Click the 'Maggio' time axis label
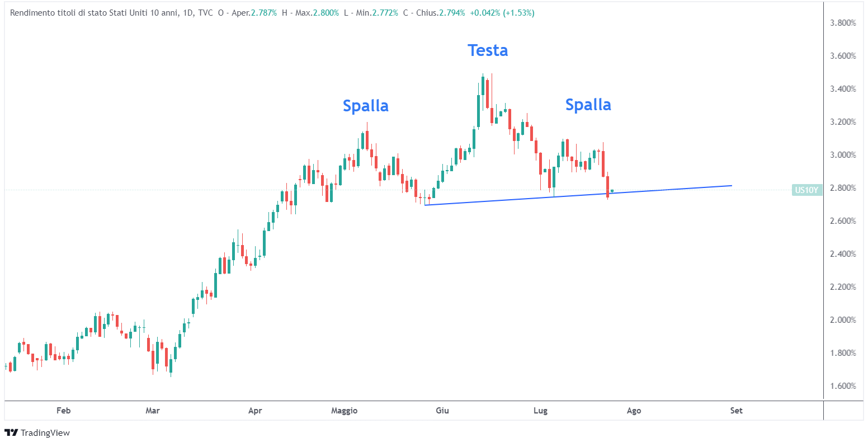868x442 pixels. pyautogui.click(x=344, y=411)
